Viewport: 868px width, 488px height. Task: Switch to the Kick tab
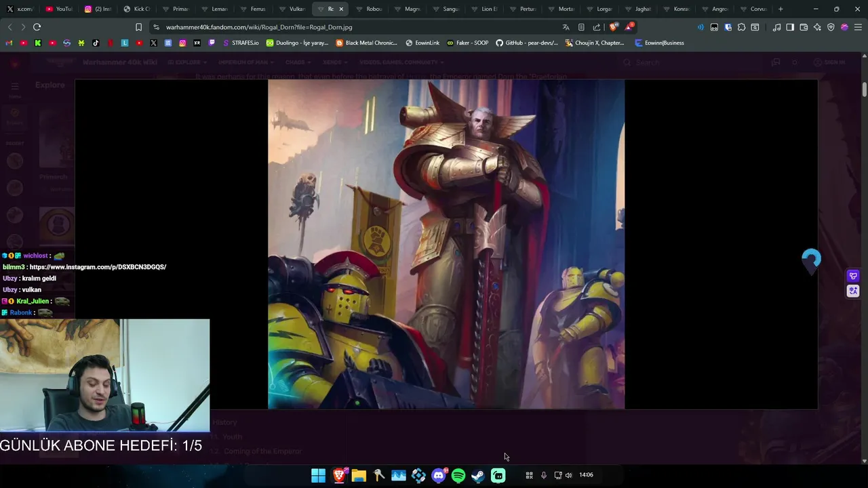coord(136,9)
